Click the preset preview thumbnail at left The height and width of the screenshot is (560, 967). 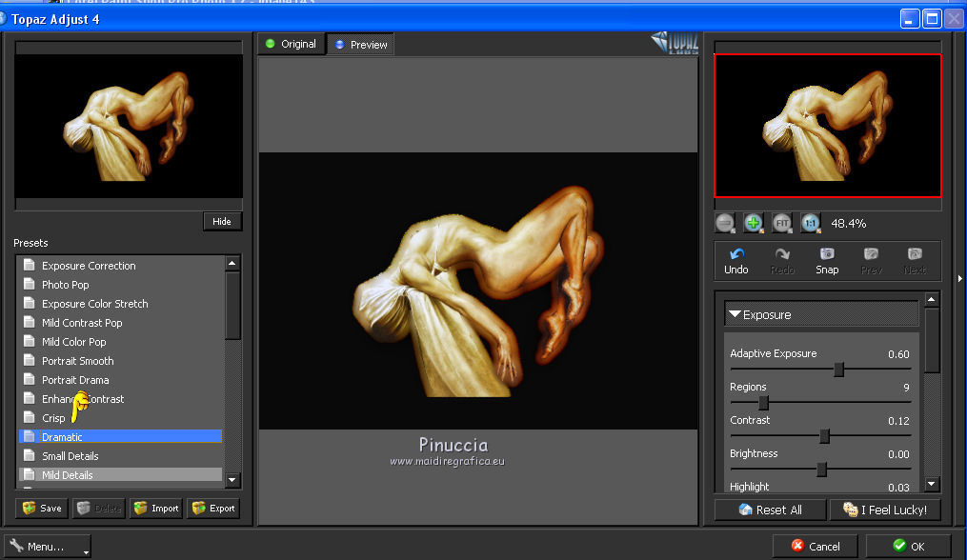pos(129,127)
